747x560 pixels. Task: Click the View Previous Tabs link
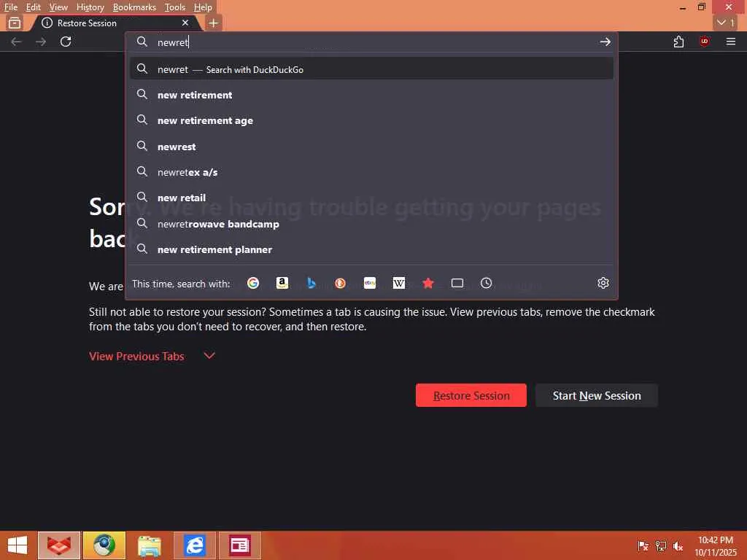(x=136, y=356)
